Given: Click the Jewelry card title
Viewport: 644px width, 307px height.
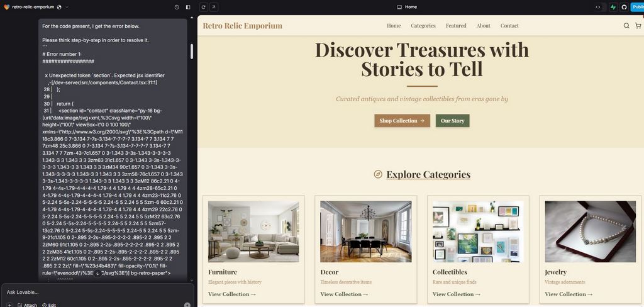Looking at the screenshot, I should click(x=556, y=272).
